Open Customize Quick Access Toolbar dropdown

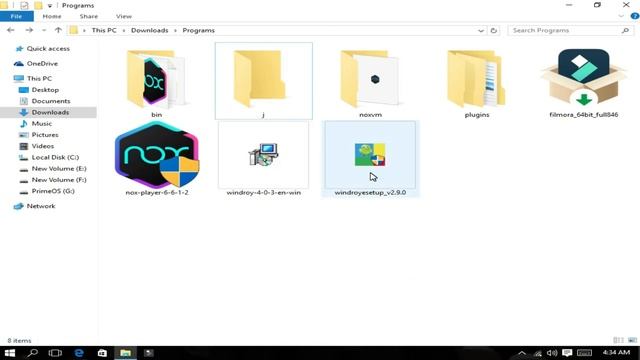point(49,6)
